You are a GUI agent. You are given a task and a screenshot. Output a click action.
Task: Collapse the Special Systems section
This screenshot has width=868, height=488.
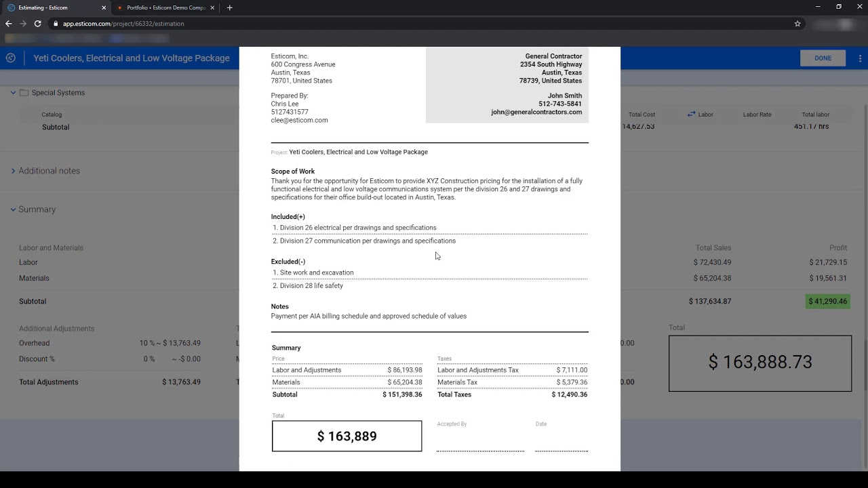(x=13, y=93)
